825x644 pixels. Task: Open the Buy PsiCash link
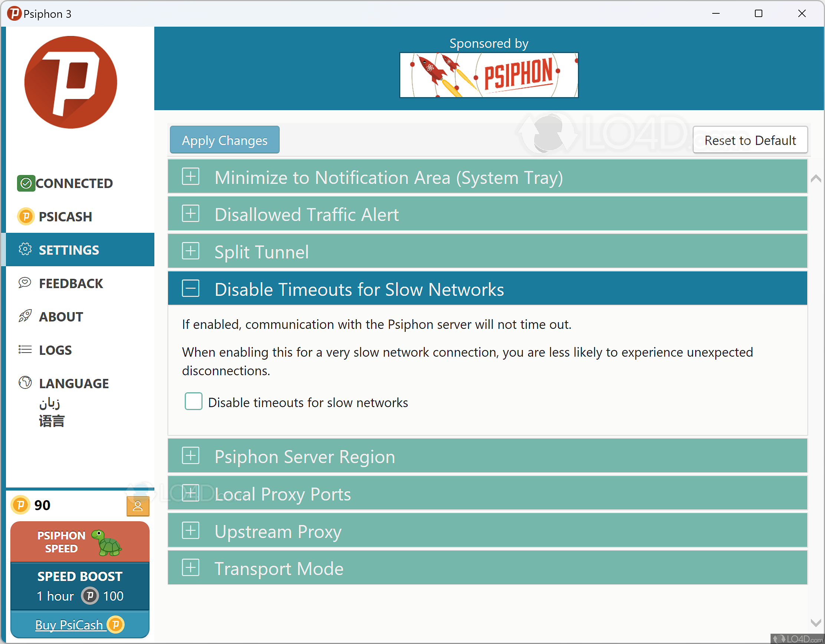pos(69,625)
